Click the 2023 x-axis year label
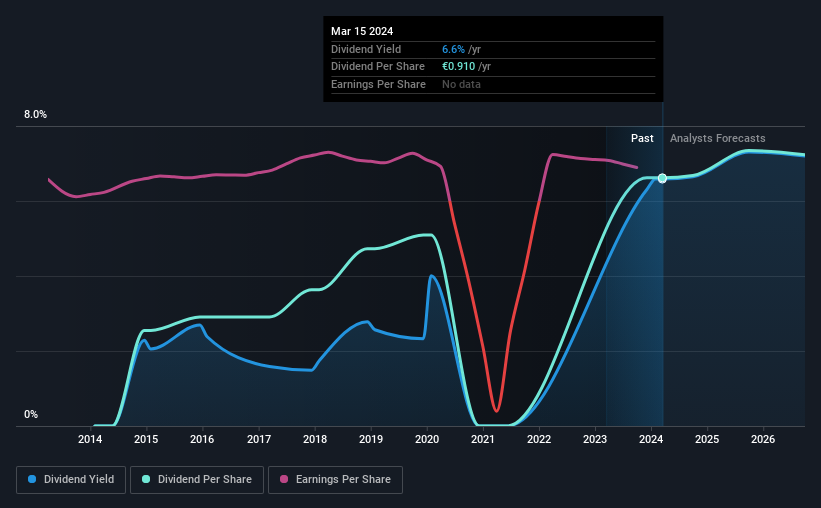The width and height of the screenshot is (821, 508). click(x=595, y=439)
